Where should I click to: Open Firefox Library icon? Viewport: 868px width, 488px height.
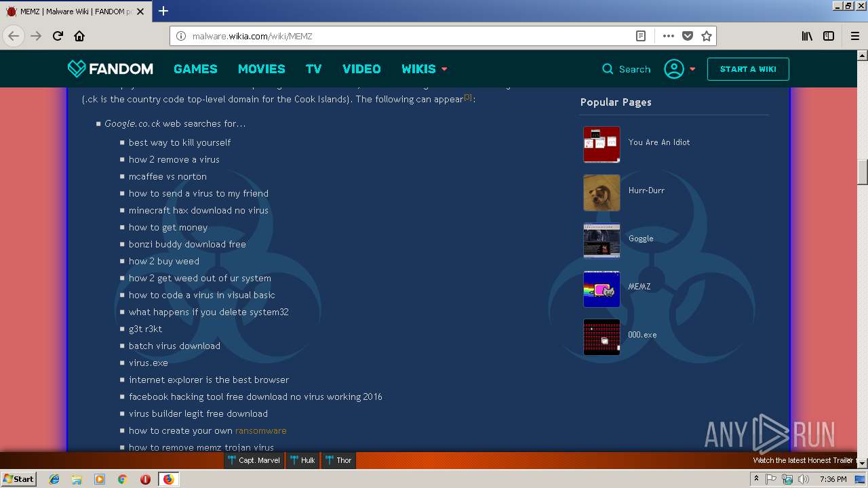(807, 36)
